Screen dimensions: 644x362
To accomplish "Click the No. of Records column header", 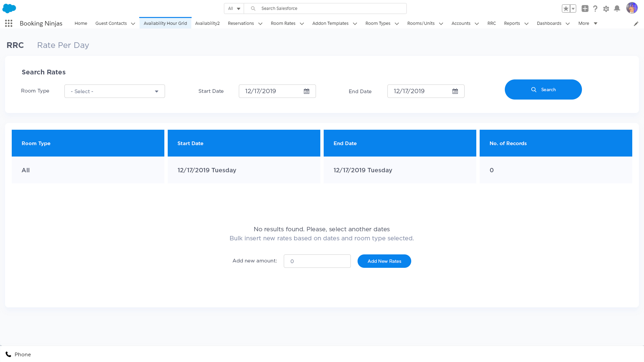I will coord(556,143).
